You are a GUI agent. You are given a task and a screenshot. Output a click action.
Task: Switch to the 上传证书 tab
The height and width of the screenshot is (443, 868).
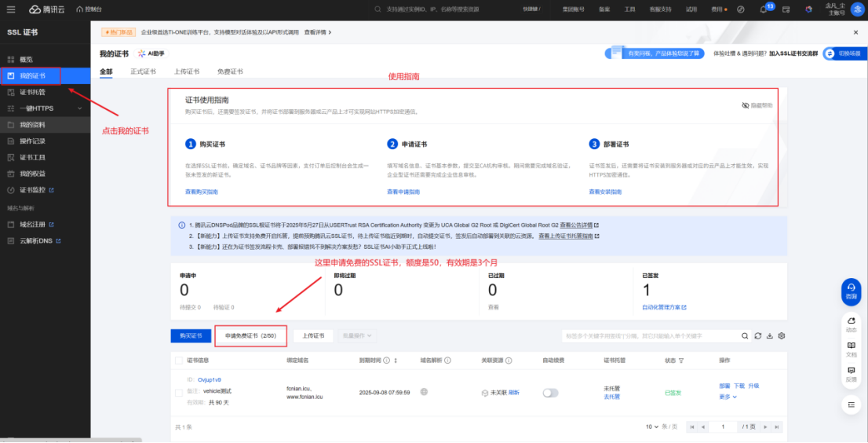187,71
